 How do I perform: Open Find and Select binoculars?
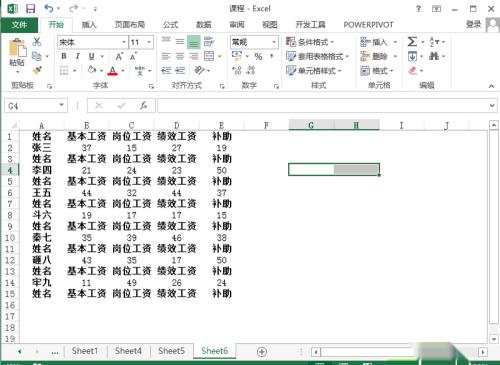[434, 56]
